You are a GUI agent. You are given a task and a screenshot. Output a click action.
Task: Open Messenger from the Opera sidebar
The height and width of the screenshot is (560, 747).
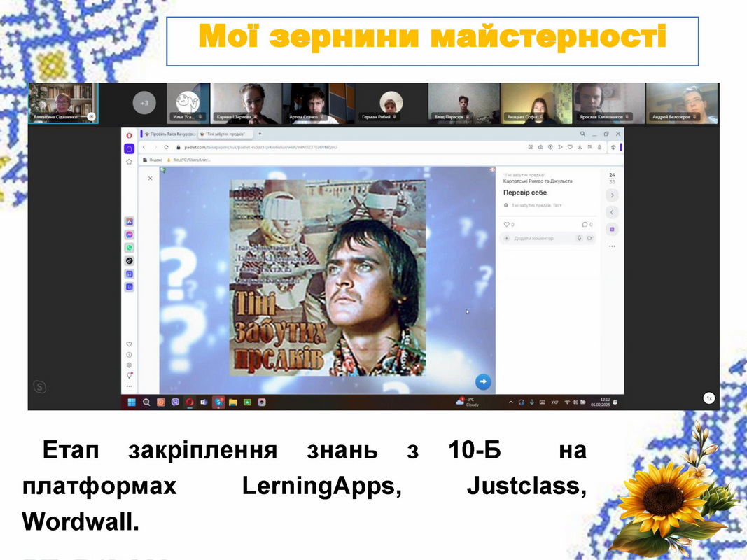tap(130, 234)
